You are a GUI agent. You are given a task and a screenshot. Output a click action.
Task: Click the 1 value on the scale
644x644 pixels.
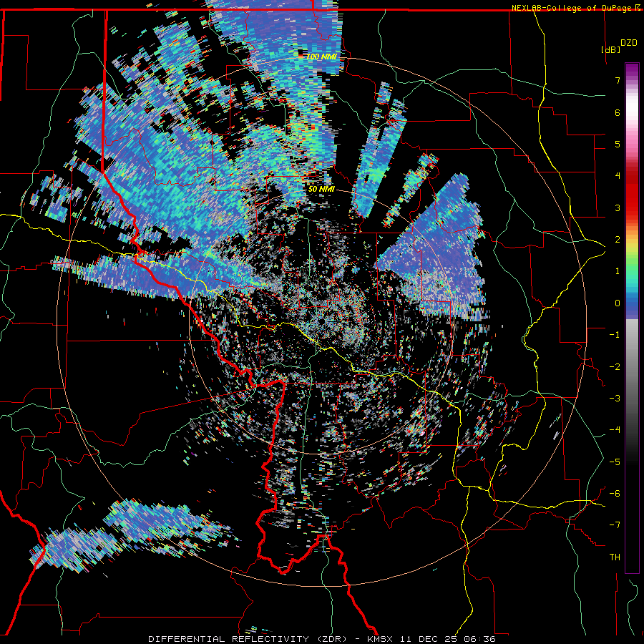tap(617, 270)
